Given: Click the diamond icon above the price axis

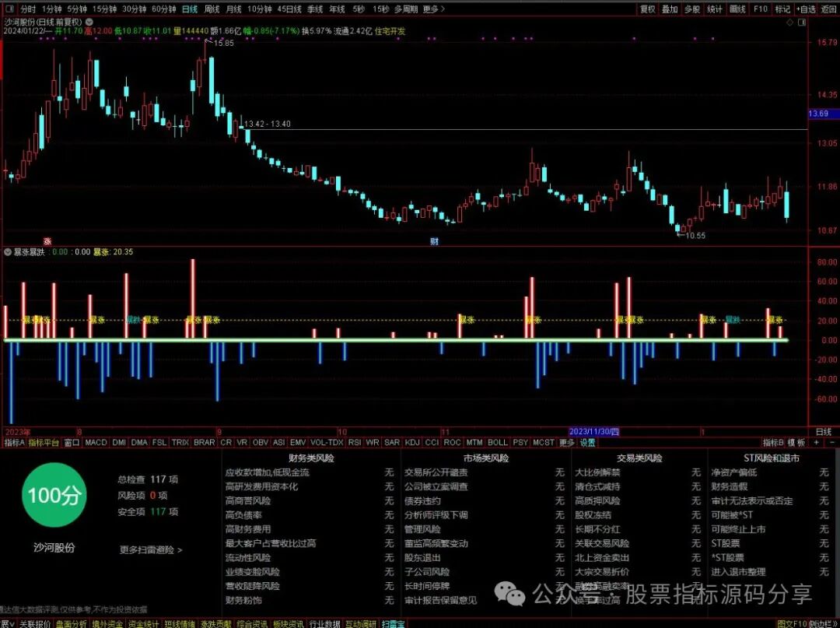Looking at the screenshot, I should (x=789, y=23).
